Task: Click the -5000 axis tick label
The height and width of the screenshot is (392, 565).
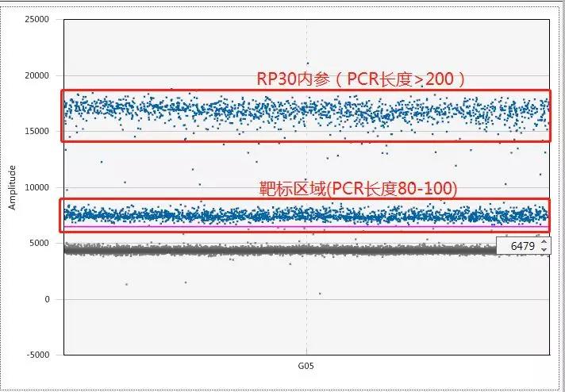Action: click(x=37, y=355)
